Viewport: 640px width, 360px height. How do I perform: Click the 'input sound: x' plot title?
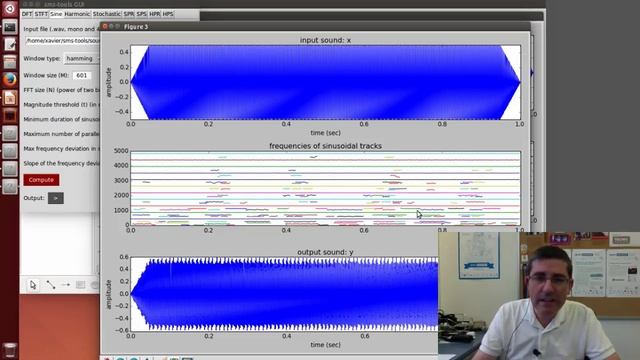(x=325, y=40)
